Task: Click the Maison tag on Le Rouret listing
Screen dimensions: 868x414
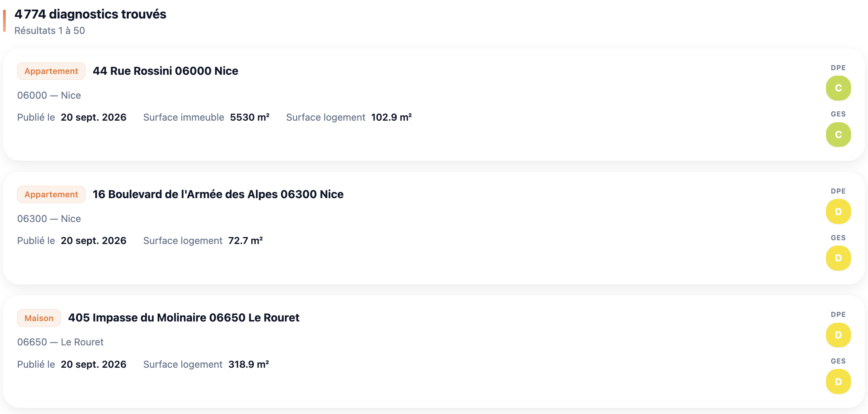Action: (39, 318)
